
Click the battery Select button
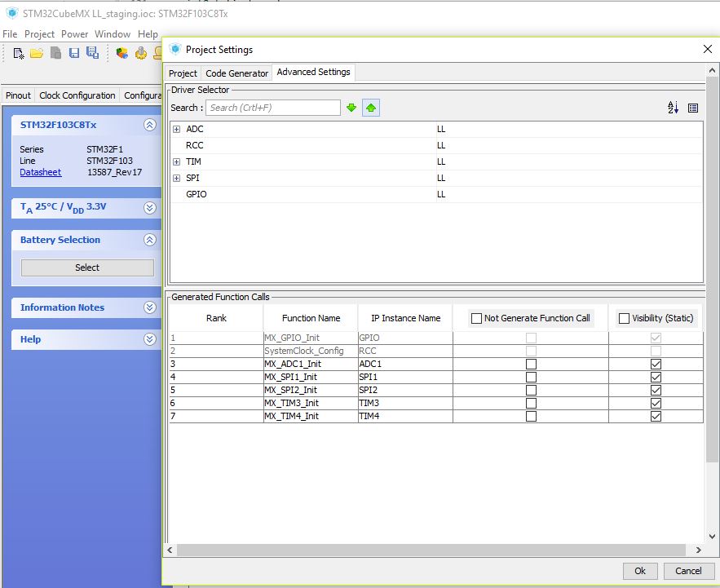click(x=87, y=267)
